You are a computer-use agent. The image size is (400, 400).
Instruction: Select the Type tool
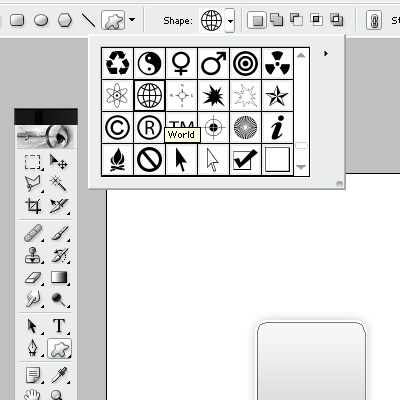tap(59, 326)
